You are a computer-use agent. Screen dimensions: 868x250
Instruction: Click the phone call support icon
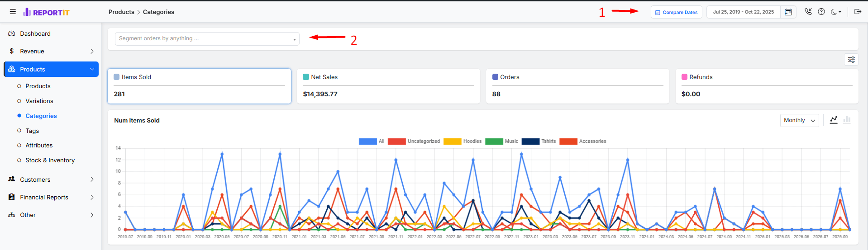(x=808, y=12)
